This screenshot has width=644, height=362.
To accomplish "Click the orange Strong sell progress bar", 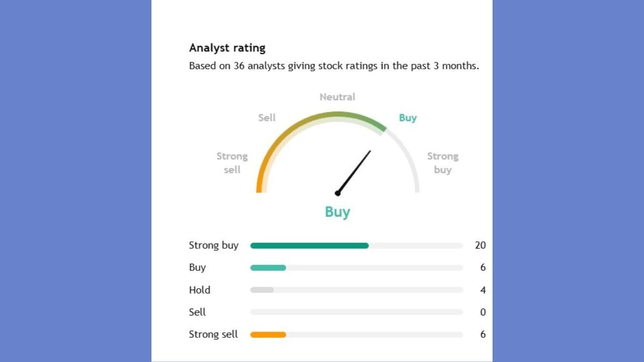I will coord(268,335).
